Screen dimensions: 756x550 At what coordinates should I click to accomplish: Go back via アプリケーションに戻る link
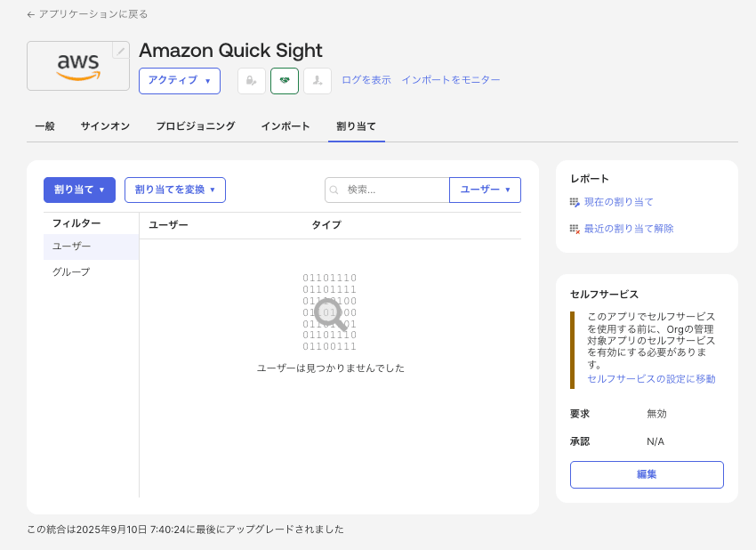[x=87, y=14]
